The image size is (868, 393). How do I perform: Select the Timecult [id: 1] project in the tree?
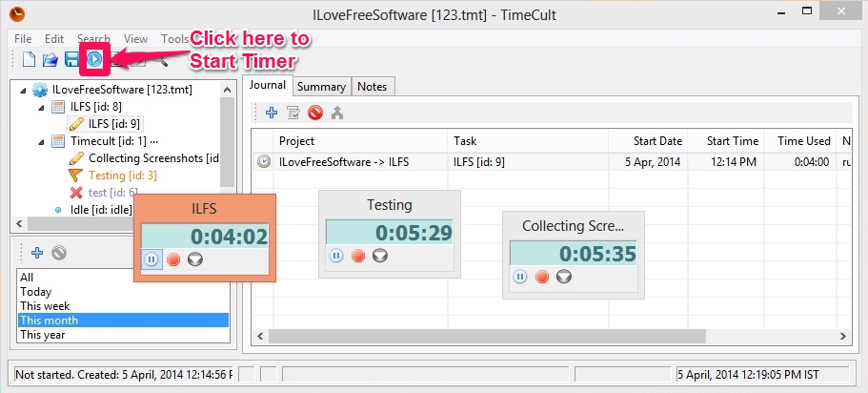point(109,141)
